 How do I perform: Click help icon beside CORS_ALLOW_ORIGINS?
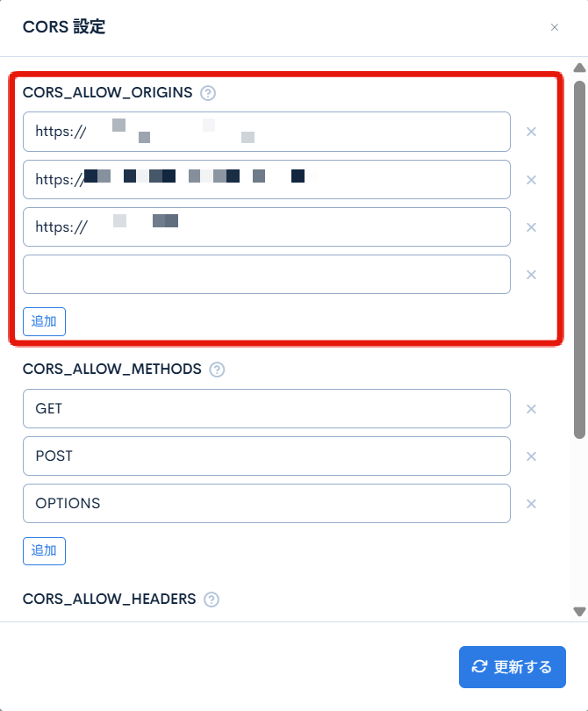(208, 92)
